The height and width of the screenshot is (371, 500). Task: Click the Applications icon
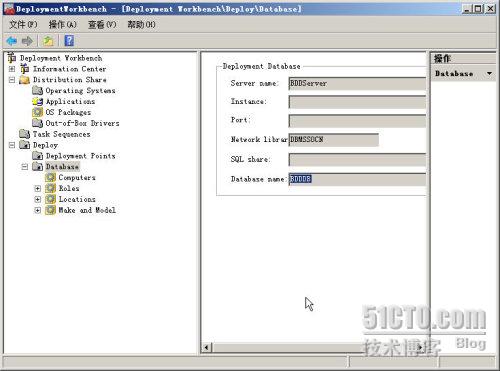click(37, 101)
